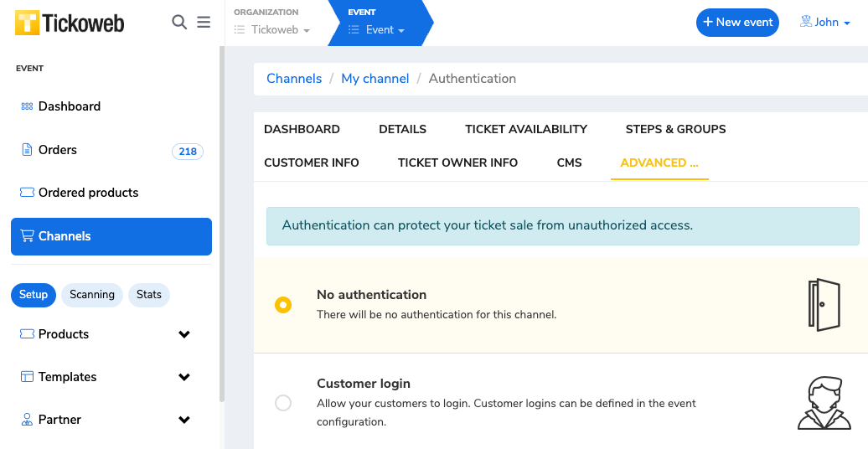Click the open door icon

click(x=824, y=305)
